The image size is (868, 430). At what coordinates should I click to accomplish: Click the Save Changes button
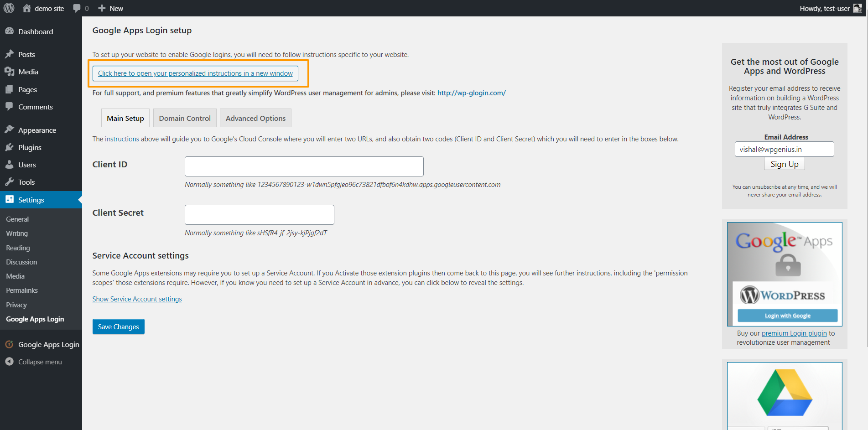tap(119, 326)
